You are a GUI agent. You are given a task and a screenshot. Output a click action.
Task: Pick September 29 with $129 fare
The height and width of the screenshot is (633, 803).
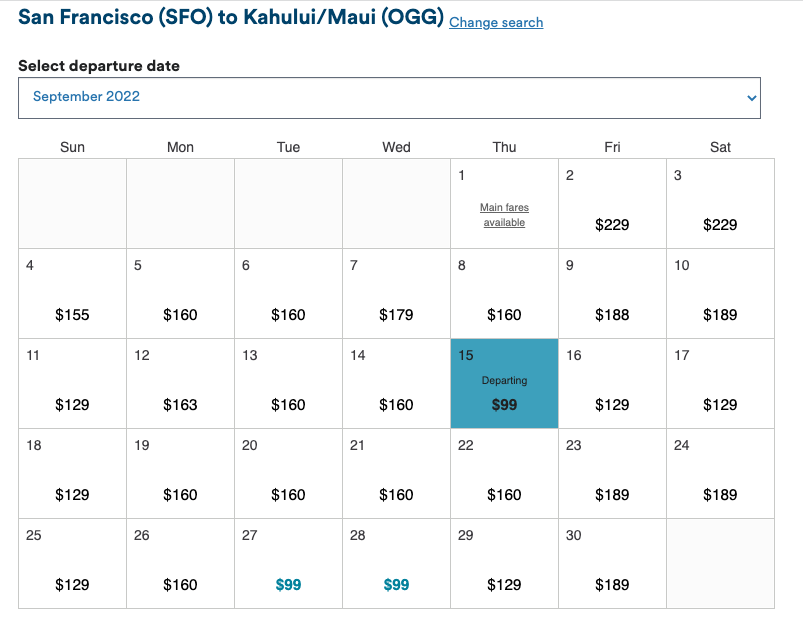(x=504, y=564)
